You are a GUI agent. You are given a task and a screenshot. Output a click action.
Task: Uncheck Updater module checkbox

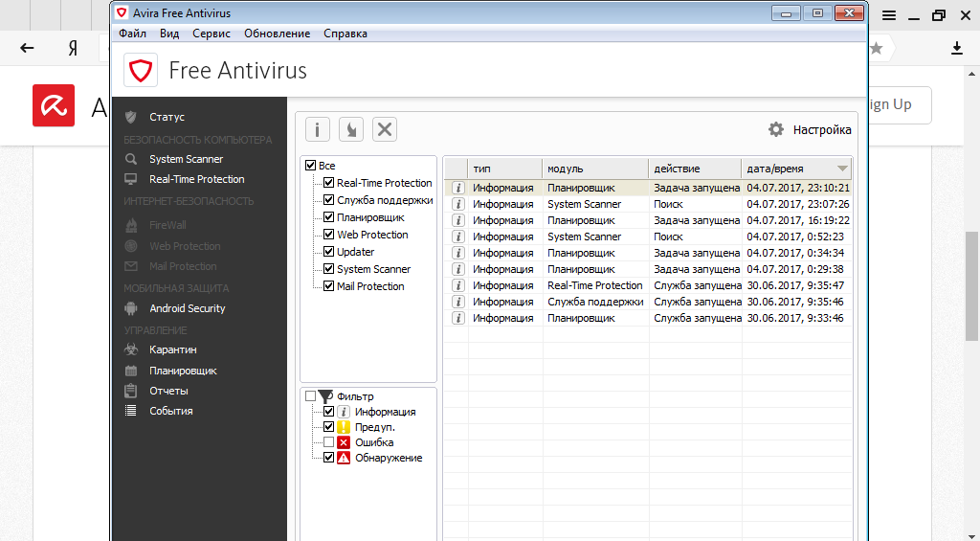(329, 252)
